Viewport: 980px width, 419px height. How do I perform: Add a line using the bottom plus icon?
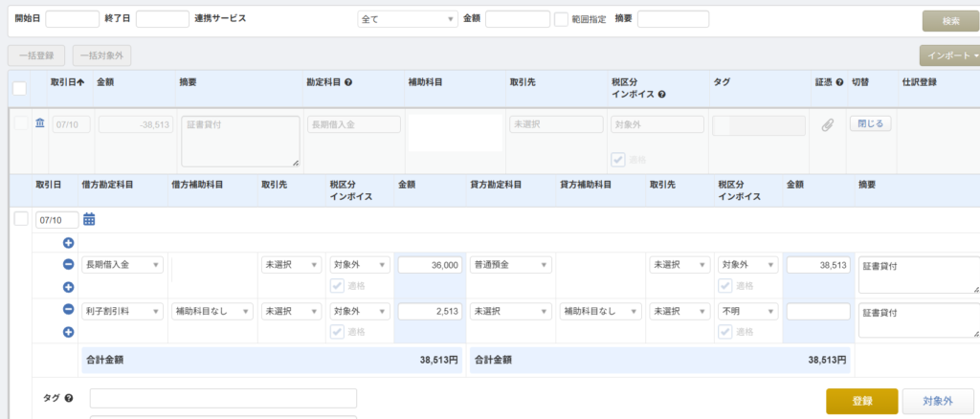(x=68, y=332)
